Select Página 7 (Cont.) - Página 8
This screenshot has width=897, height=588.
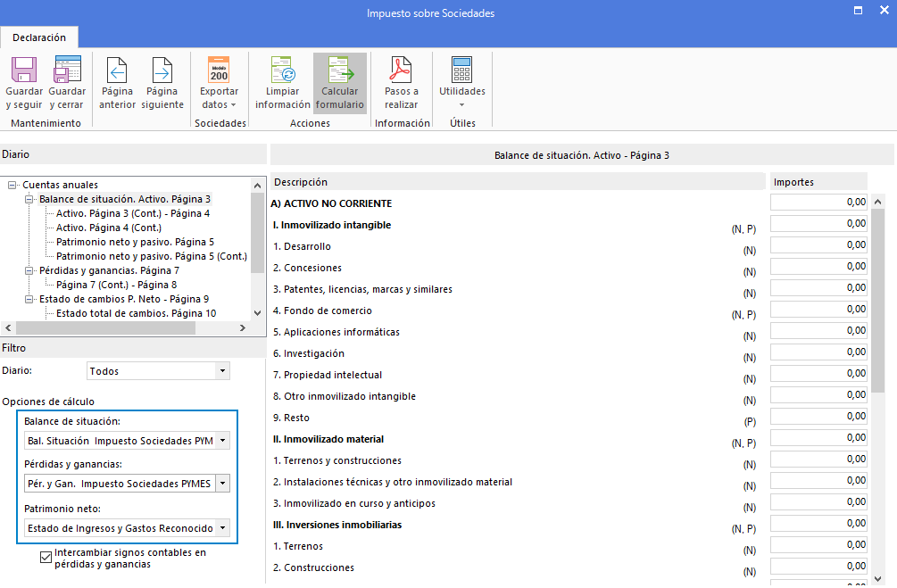coord(116,285)
